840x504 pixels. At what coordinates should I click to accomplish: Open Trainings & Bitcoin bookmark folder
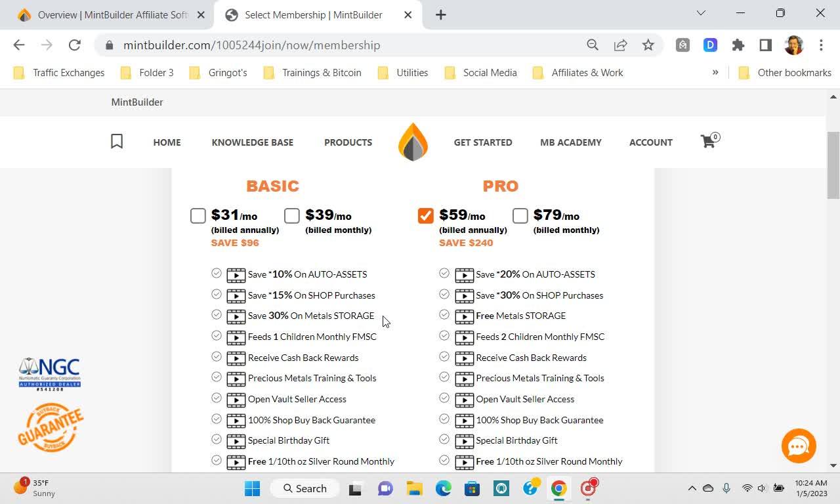click(312, 72)
